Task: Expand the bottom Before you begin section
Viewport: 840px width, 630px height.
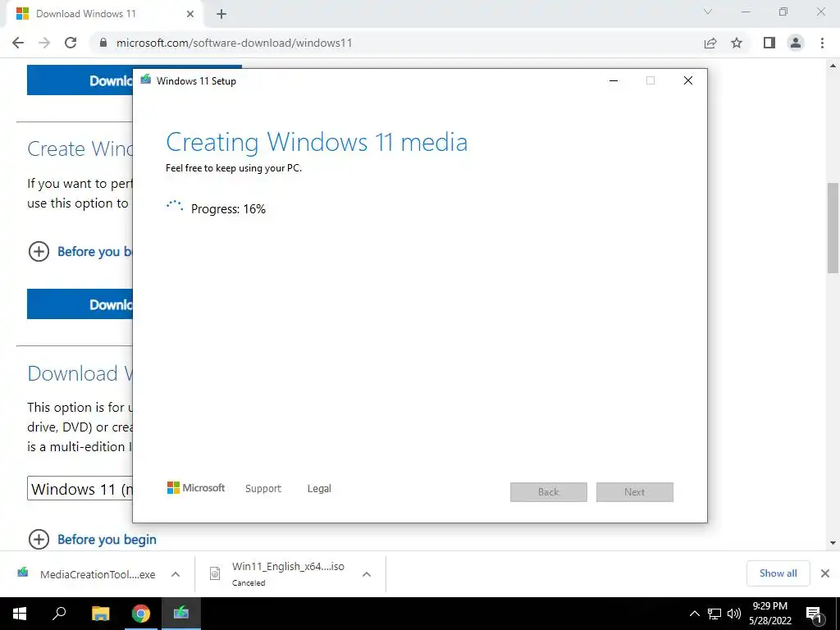Action: coord(92,540)
